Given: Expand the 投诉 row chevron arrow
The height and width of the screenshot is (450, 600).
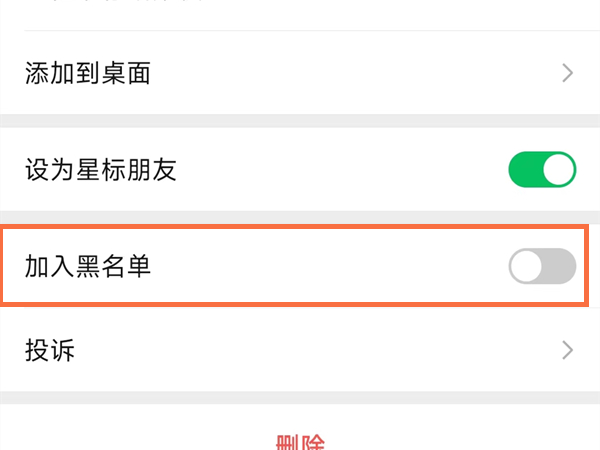Looking at the screenshot, I should coord(568,350).
